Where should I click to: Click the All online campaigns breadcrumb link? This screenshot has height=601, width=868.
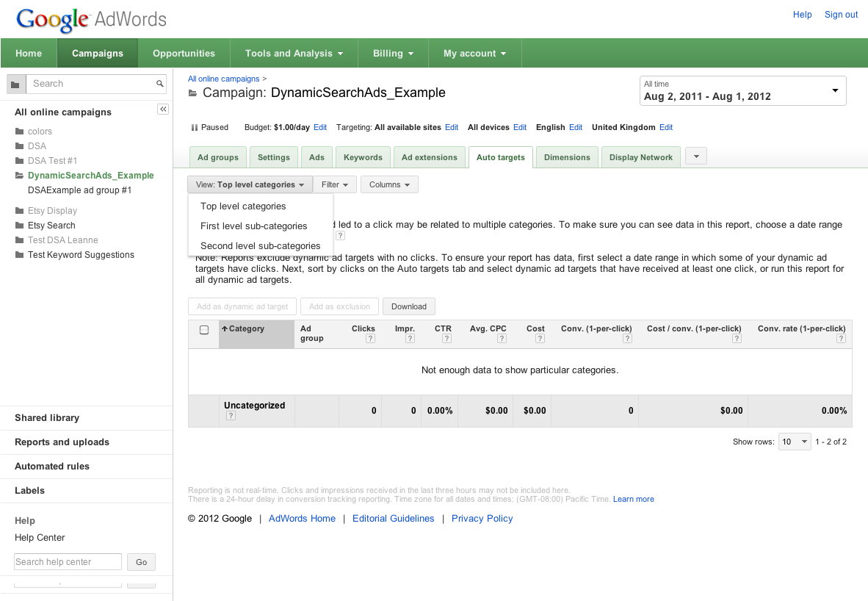[224, 79]
